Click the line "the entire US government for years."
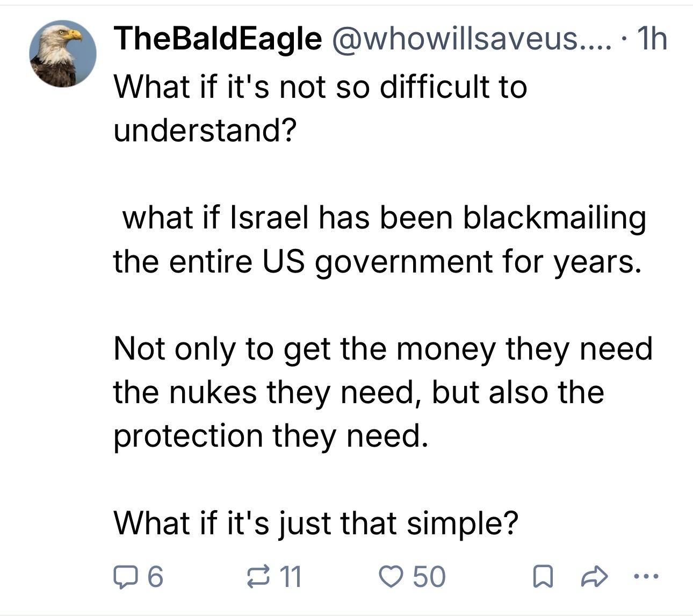This screenshot has height=616, width=693. coord(378,262)
